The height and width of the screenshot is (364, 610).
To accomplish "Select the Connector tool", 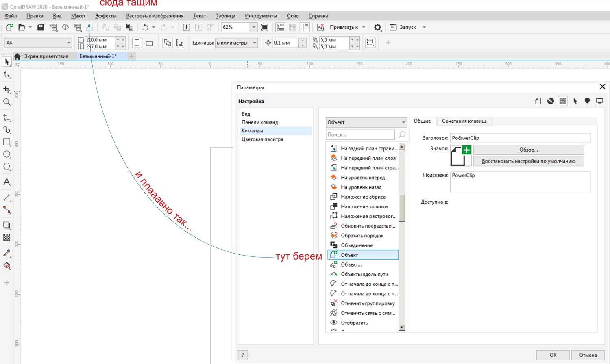I will (x=7, y=210).
